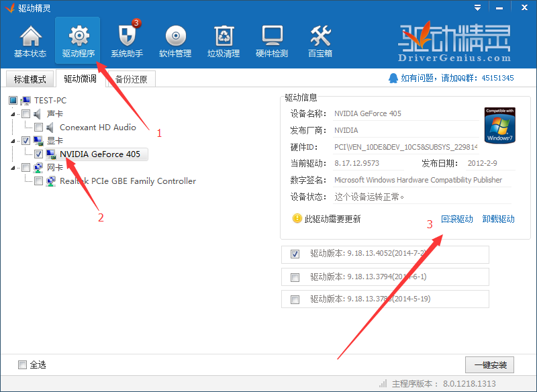Image resolution: width=537 pixels, height=392 pixels.
Task: Minimize the 驱动精灵 window
Action: pos(499,8)
